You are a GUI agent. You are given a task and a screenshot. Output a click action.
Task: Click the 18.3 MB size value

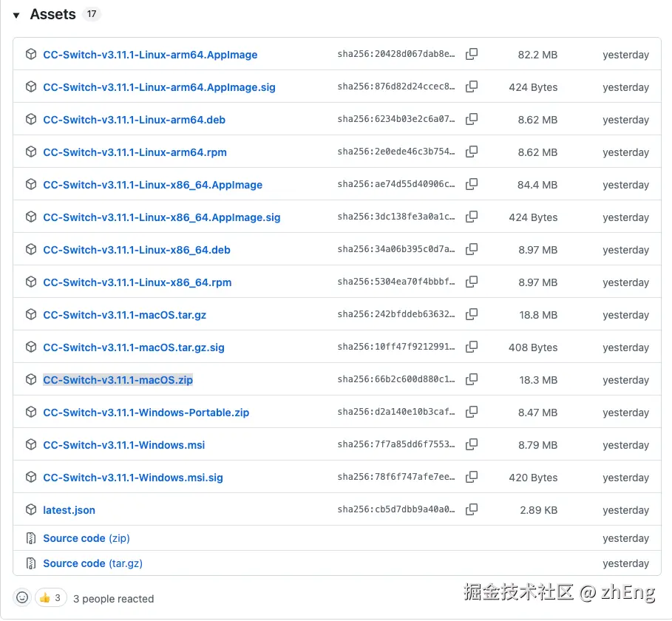pyautogui.click(x=538, y=380)
